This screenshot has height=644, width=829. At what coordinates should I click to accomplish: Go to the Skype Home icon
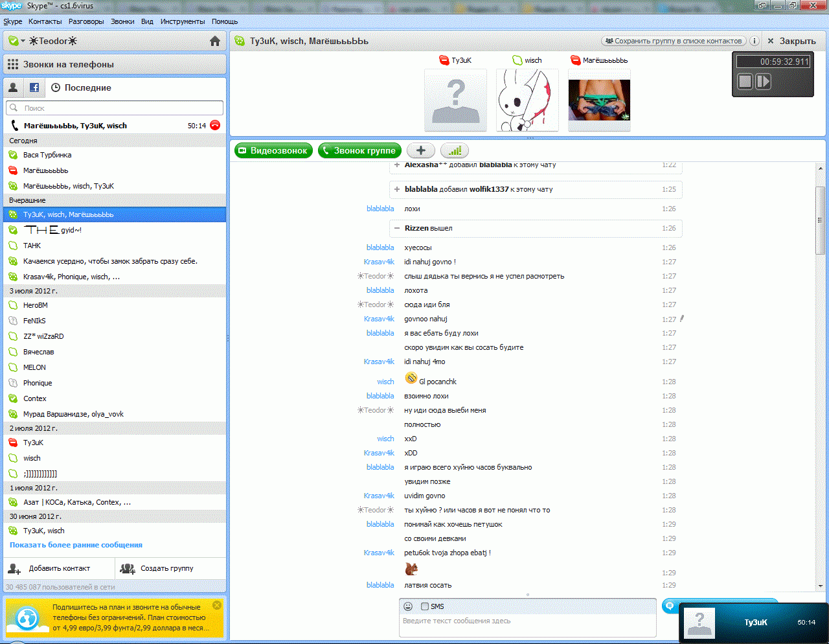click(x=215, y=41)
